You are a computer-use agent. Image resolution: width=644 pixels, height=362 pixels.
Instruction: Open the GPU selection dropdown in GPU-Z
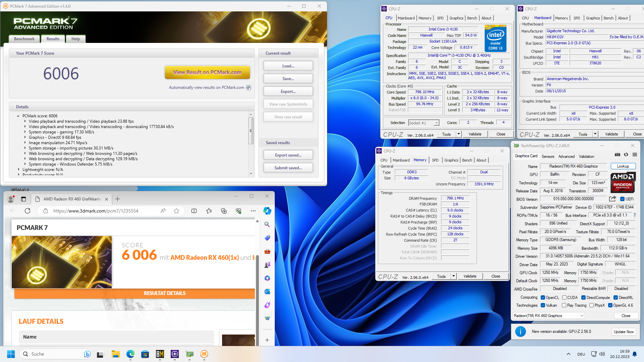[549, 316]
